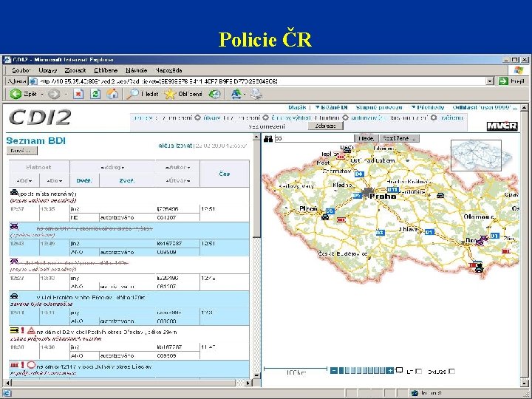Open the History clock-globe toolbar icon
The height and width of the screenshot is (399, 532).
[214, 94]
